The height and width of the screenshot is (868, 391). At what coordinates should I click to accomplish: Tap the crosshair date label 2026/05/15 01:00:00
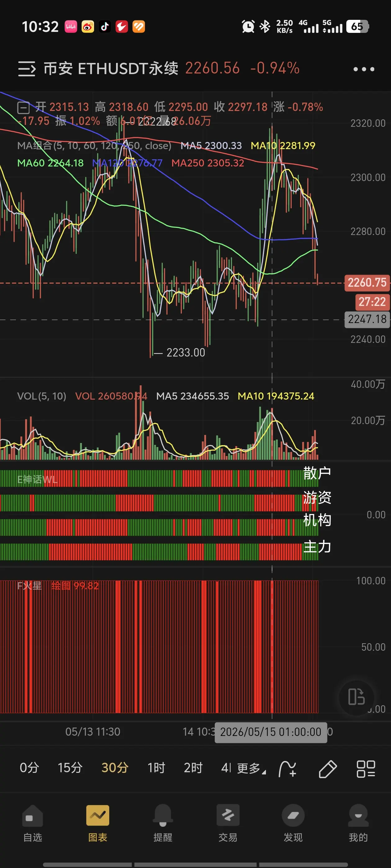click(x=271, y=732)
